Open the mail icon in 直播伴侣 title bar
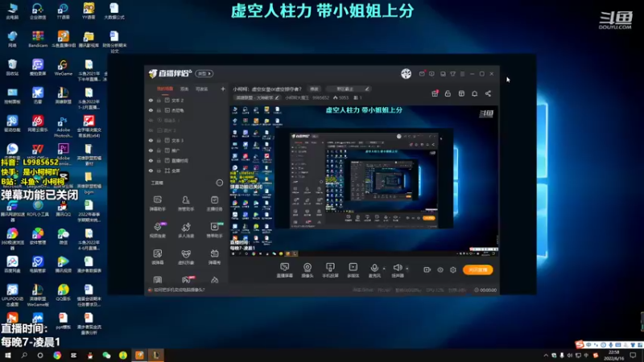Viewport: 644px width, 362px height. pyautogui.click(x=422, y=74)
